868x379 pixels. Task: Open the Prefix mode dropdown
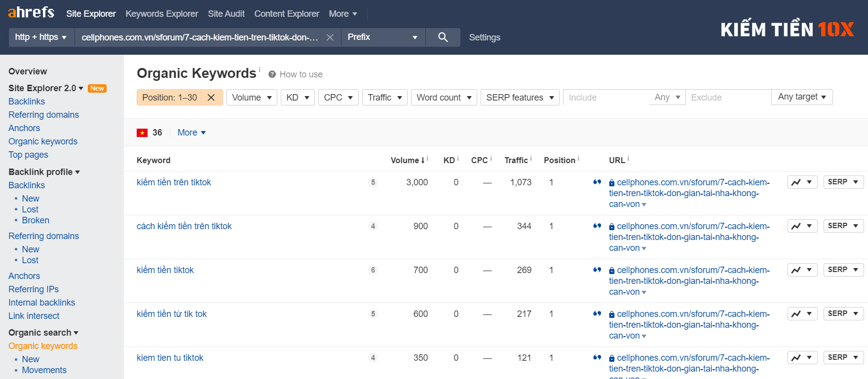383,37
